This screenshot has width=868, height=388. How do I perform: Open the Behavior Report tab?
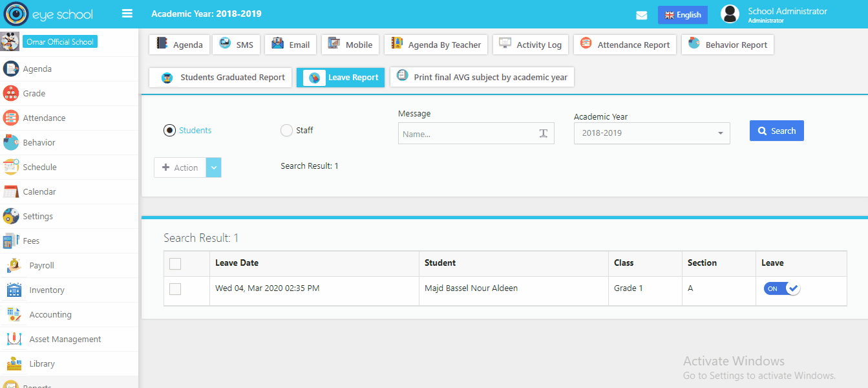[x=727, y=45]
